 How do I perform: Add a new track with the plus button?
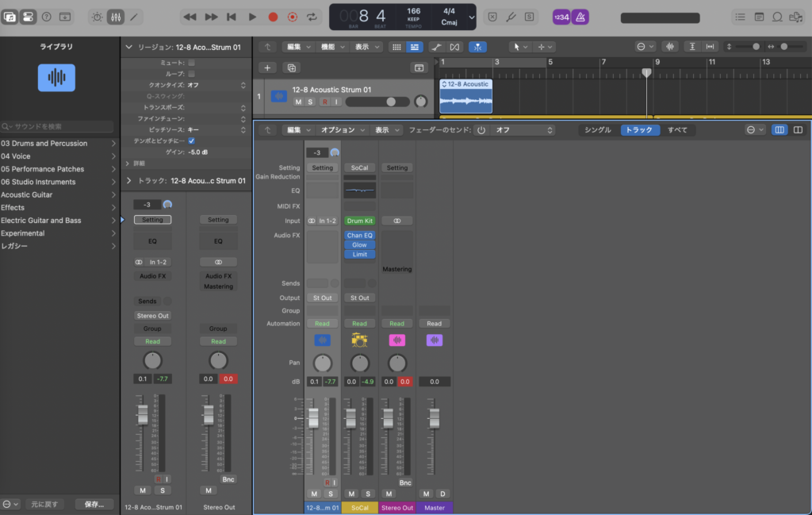coord(268,68)
